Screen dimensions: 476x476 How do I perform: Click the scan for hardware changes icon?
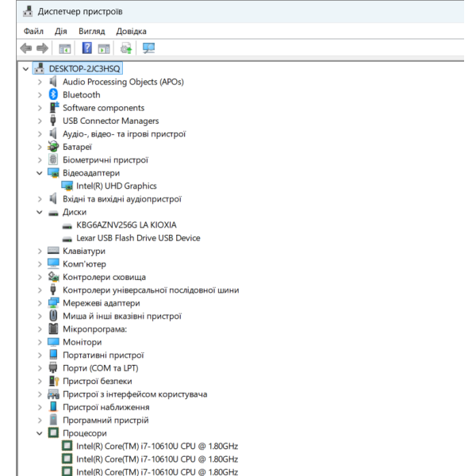[149, 48]
